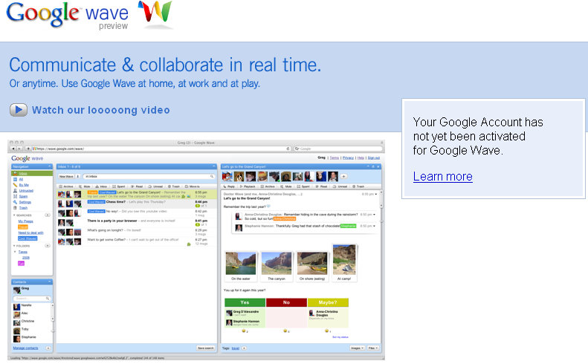588x364 pixels.
Task: Click browser forward arrow in Wave screenshot
Action: [x=19, y=149]
